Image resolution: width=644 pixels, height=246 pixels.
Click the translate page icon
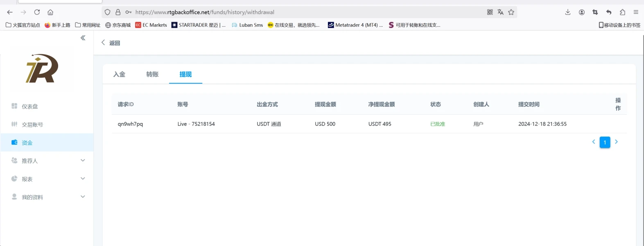point(500,12)
